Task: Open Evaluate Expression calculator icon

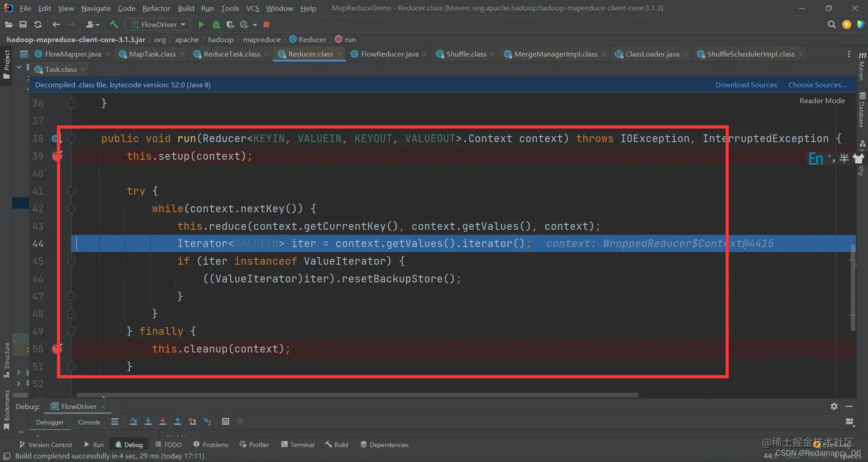Action: click(x=226, y=422)
